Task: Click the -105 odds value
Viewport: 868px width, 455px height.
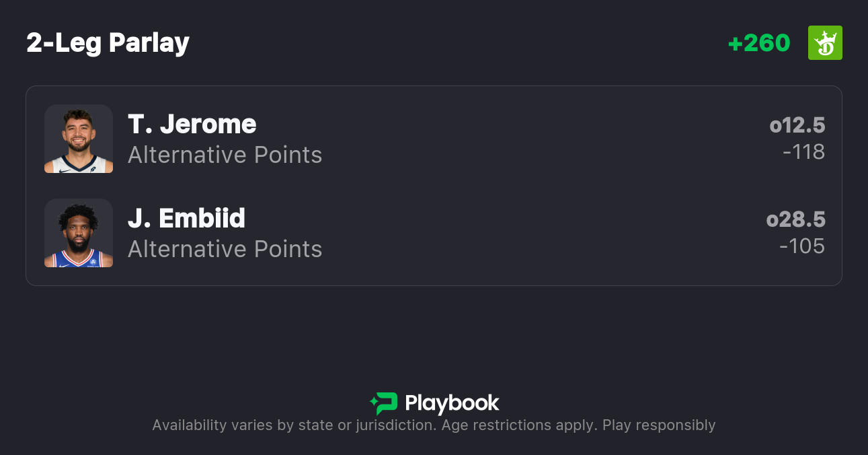Action: [802, 246]
